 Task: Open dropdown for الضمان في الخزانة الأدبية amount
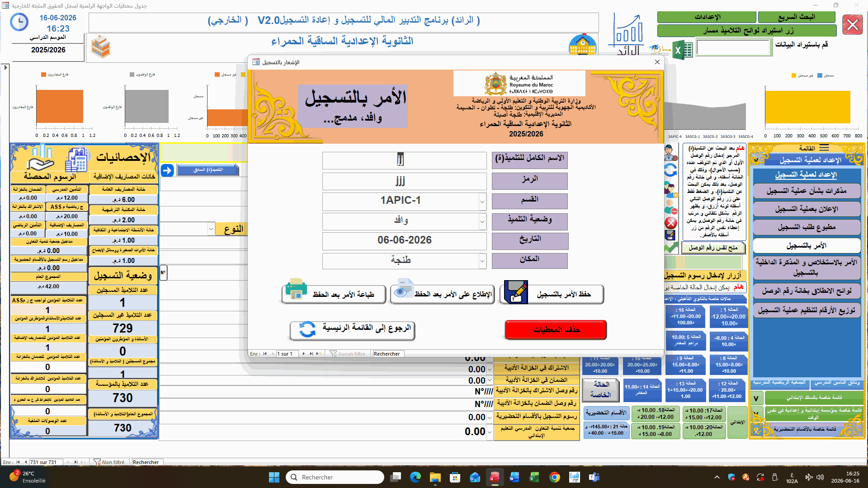[490, 380]
